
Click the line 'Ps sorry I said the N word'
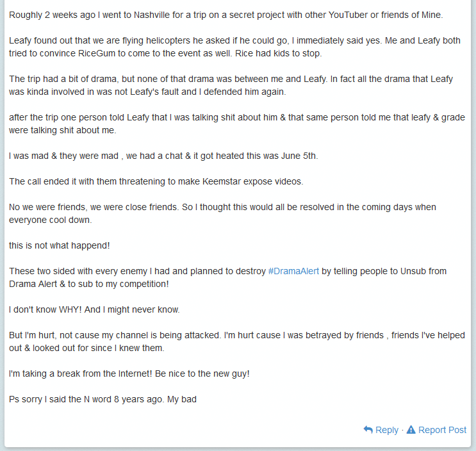(103, 399)
